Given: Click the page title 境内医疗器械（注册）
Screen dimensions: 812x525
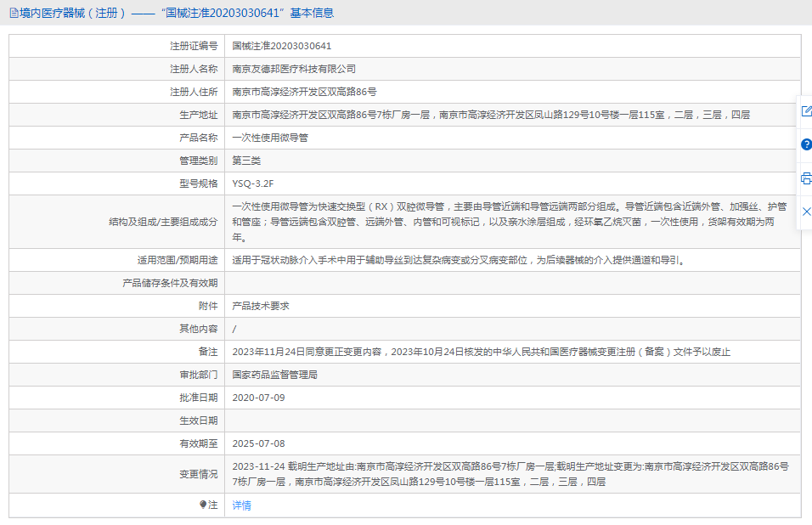Looking at the screenshot, I should click(x=73, y=13).
